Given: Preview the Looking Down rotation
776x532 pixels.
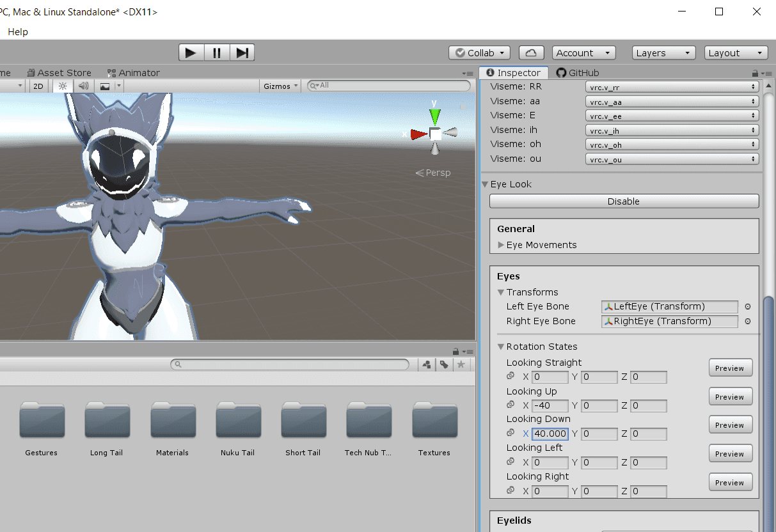Looking at the screenshot, I should [730, 425].
